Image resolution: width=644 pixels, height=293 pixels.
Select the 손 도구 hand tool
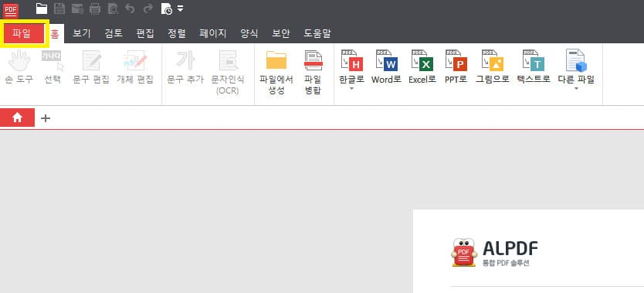coord(19,67)
